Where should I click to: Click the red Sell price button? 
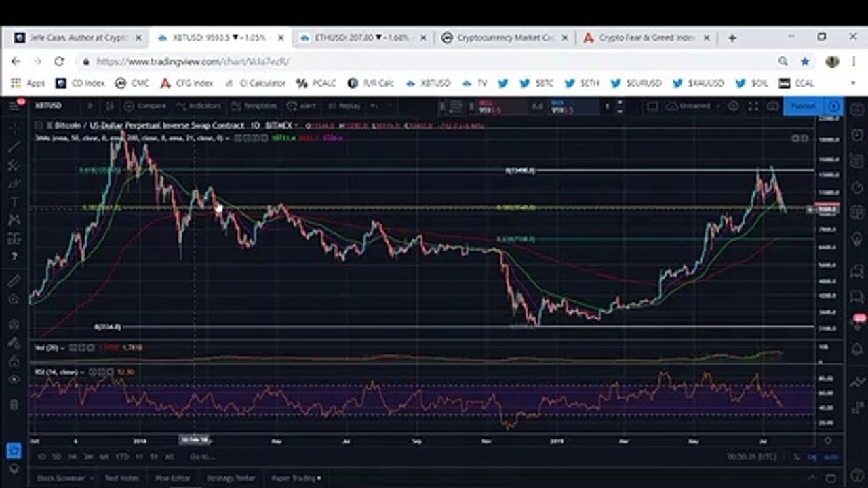coord(502,106)
